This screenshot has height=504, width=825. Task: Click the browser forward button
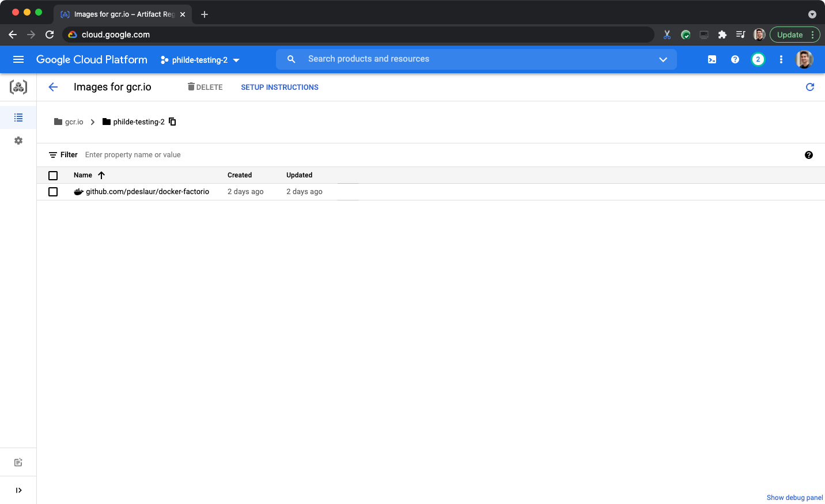pos(31,35)
